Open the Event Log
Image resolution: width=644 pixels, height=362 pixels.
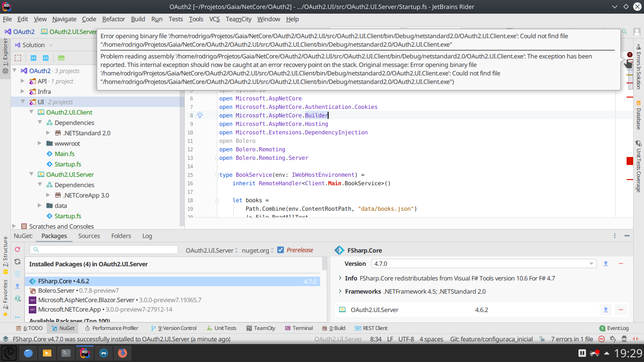point(614,328)
